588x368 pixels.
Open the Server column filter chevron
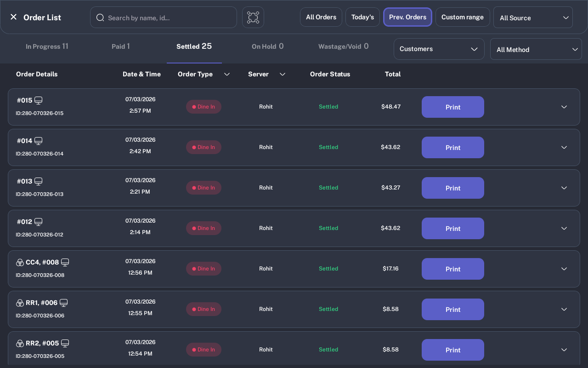[283, 75]
